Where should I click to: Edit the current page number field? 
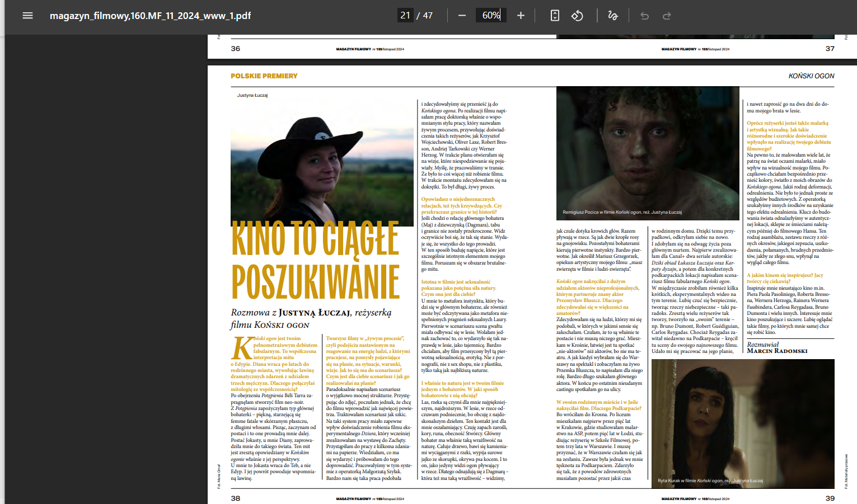point(405,16)
